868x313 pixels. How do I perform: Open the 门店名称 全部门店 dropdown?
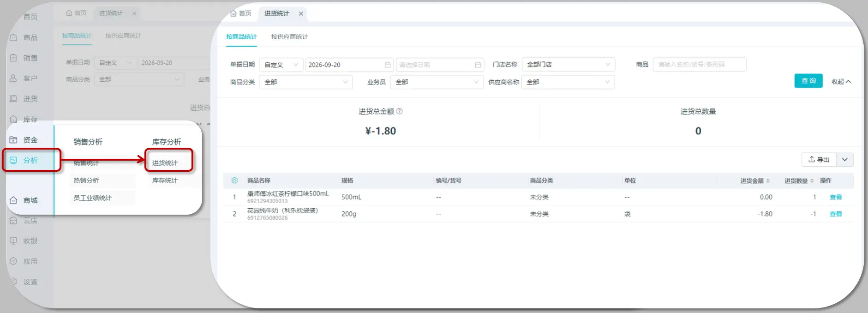(x=568, y=65)
